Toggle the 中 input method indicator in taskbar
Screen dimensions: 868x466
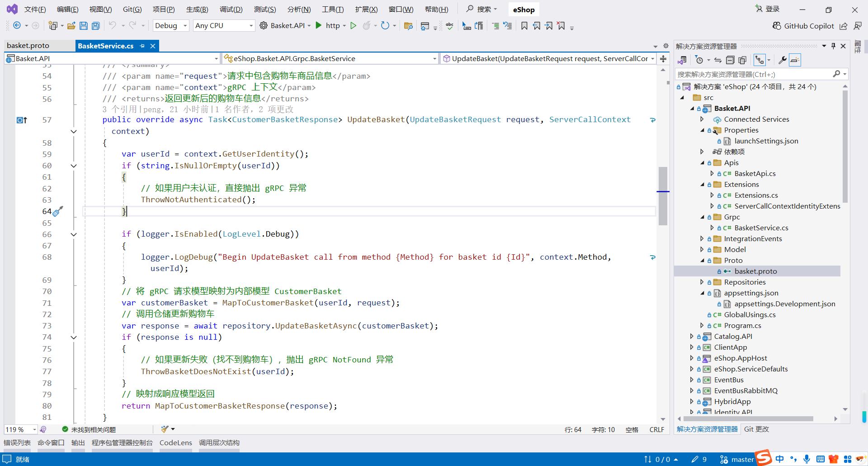coord(779,459)
